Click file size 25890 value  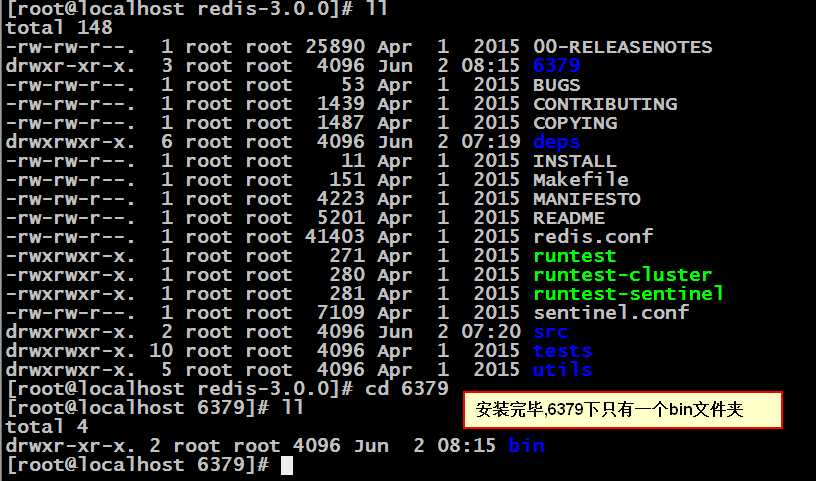coord(335,47)
